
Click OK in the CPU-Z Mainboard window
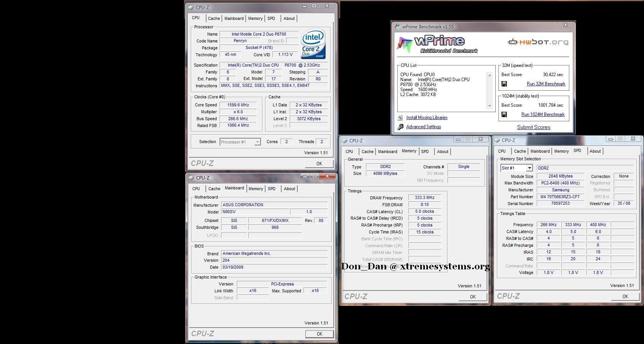click(x=320, y=334)
